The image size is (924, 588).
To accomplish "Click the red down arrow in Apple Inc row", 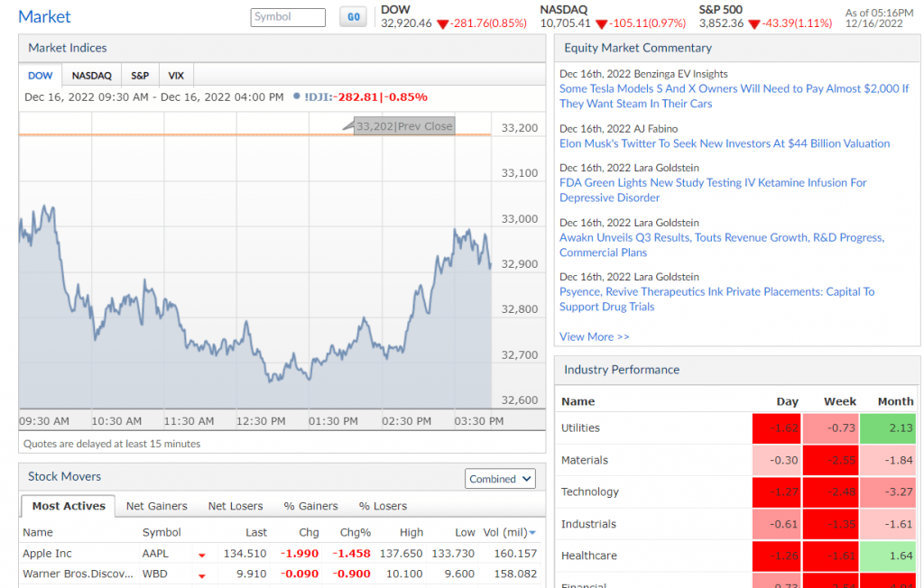I will pyautogui.click(x=201, y=555).
